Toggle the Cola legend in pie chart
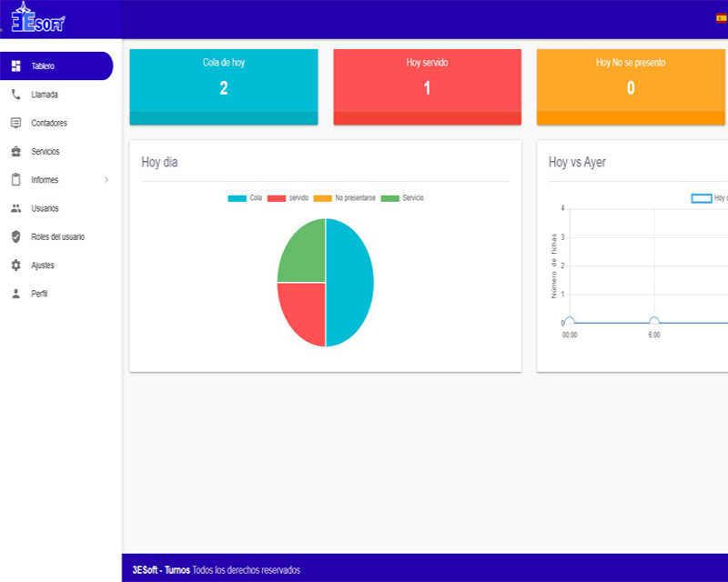The width and height of the screenshot is (728, 582). pyautogui.click(x=237, y=198)
